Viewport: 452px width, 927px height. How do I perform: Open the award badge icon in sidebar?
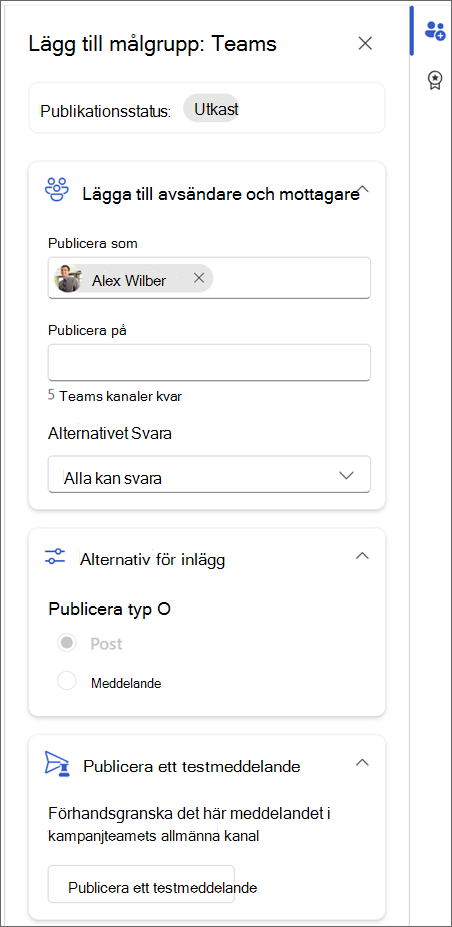click(x=435, y=80)
